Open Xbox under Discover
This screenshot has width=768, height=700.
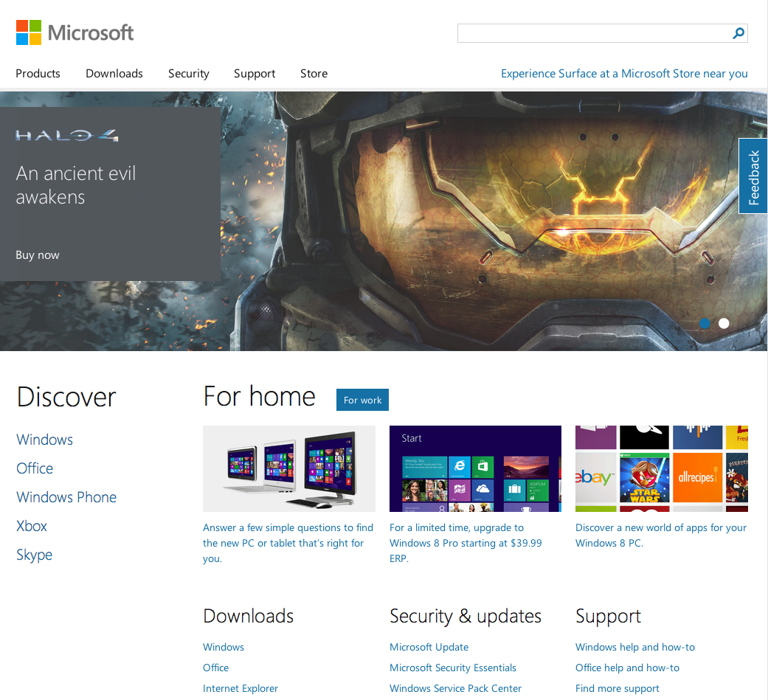(x=31, y=526)
